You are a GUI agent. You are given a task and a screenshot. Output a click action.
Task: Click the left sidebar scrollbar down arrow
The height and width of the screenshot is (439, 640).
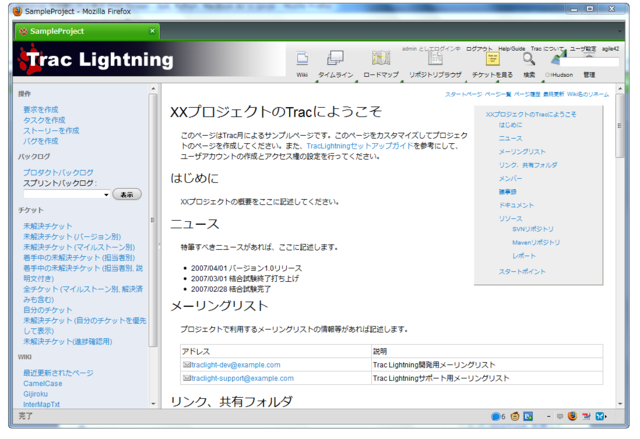click(153, 404)
